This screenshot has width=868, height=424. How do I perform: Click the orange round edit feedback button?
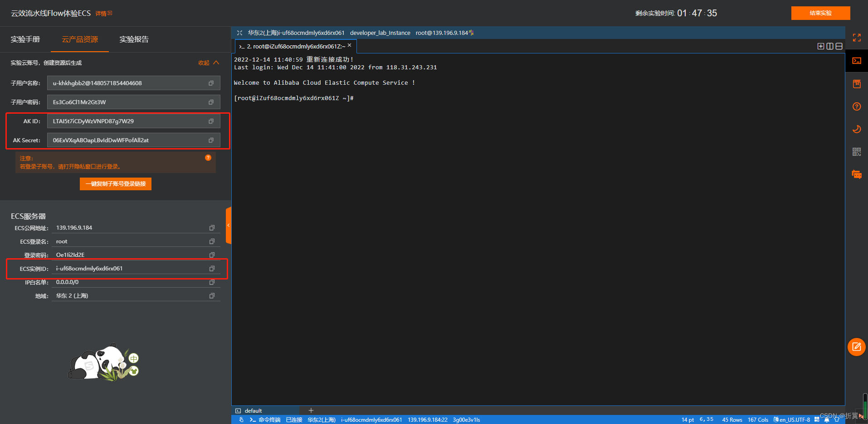pyautogui.click(x=856, y=347)
